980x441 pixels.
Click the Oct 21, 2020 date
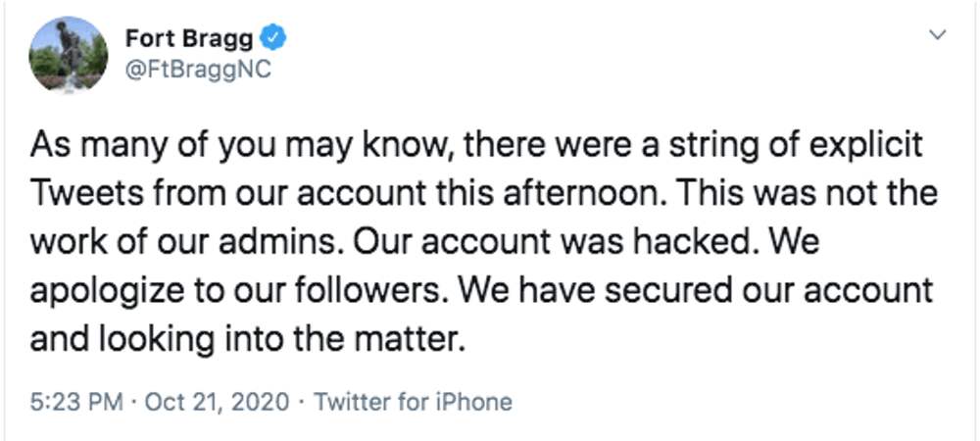(x=220, y=402)
